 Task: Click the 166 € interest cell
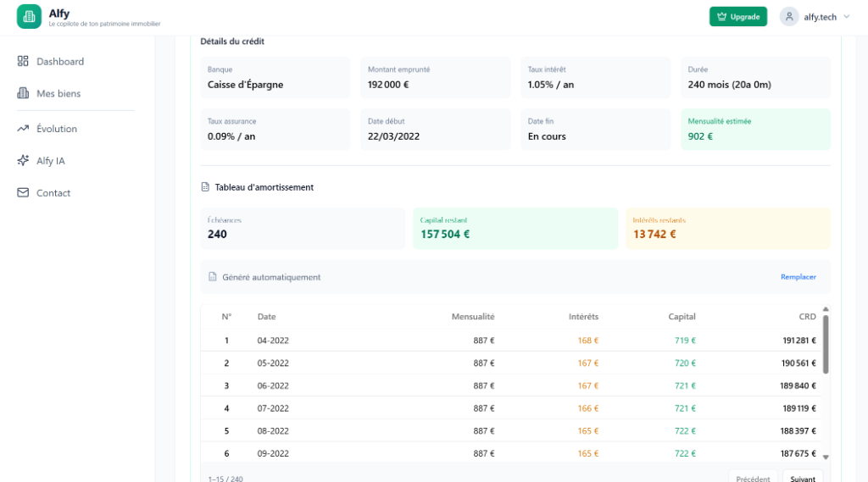588,408
